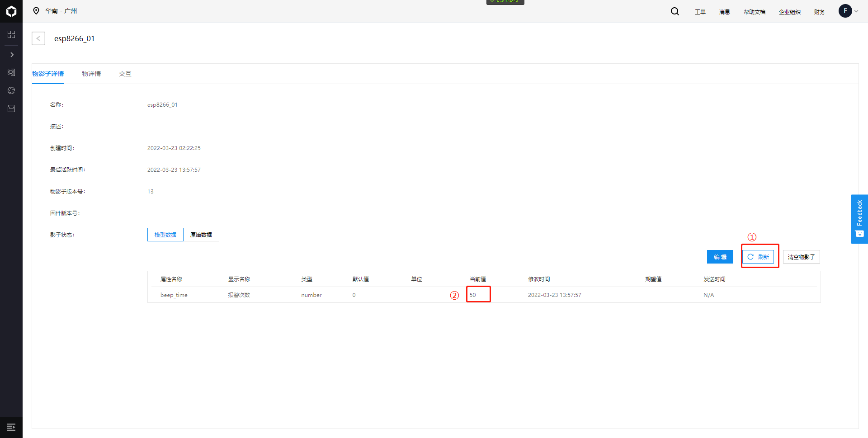Click the user avatar F

pos(845,11)
